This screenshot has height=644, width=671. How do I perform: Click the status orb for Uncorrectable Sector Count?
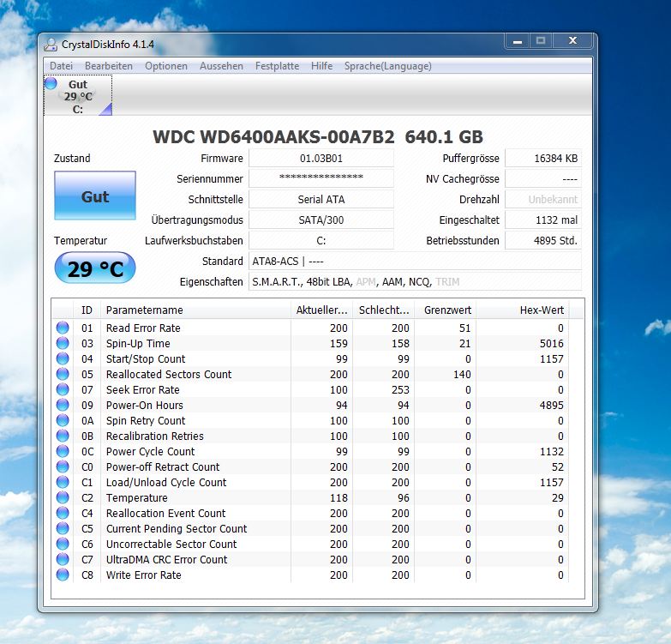63,544
